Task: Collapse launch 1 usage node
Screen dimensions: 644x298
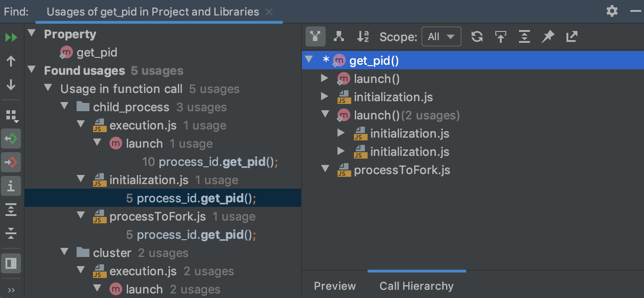Action: (x=97, y=143)
